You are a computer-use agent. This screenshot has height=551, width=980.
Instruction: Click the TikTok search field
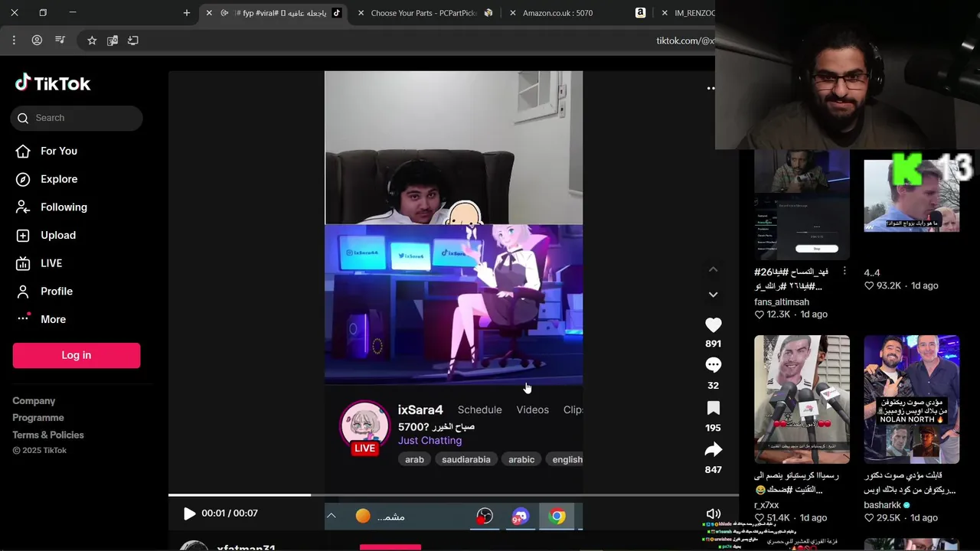point(77,118)
